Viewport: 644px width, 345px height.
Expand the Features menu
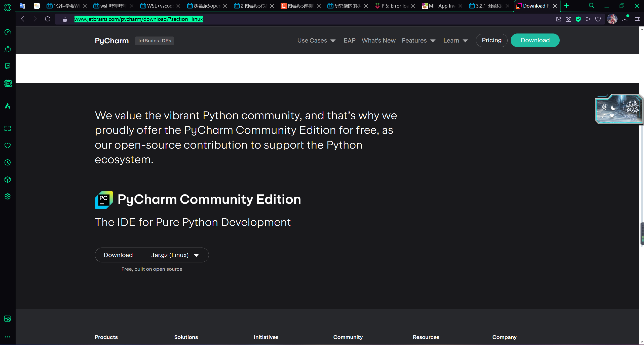[x=419, y=41]
